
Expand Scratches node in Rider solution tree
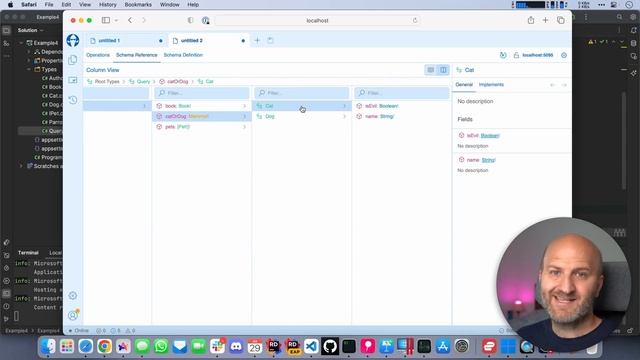coord(21,166)
